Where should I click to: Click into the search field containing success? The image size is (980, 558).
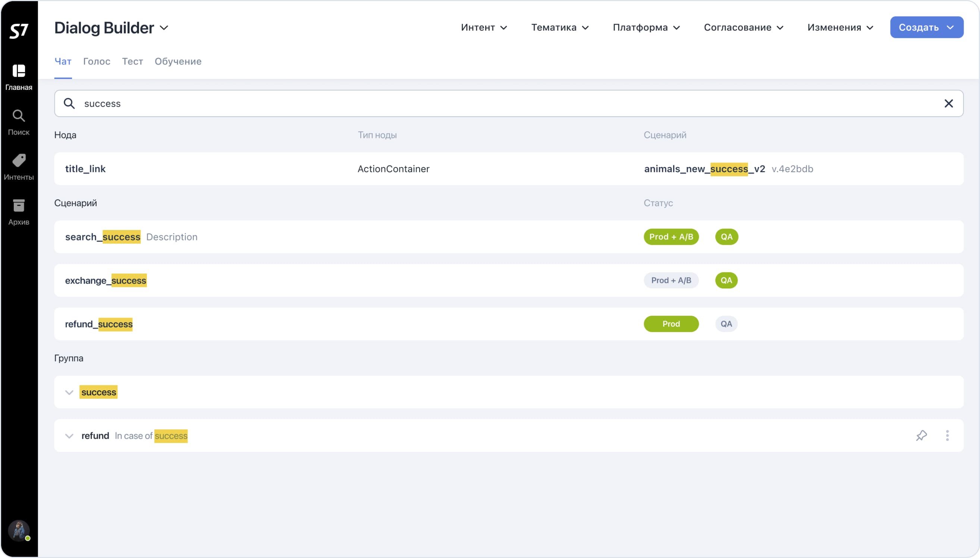tap(508, 104)
